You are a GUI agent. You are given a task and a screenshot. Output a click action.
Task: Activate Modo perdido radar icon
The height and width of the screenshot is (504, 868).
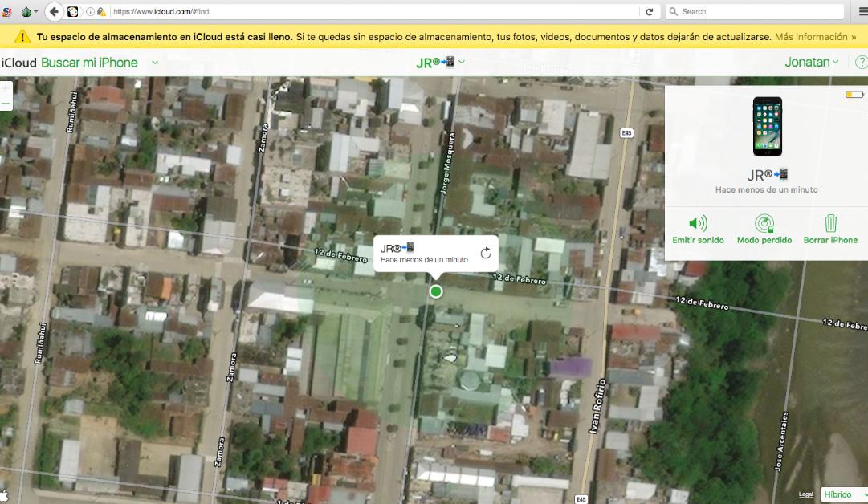pyautogui.click(x=764, y=224)
